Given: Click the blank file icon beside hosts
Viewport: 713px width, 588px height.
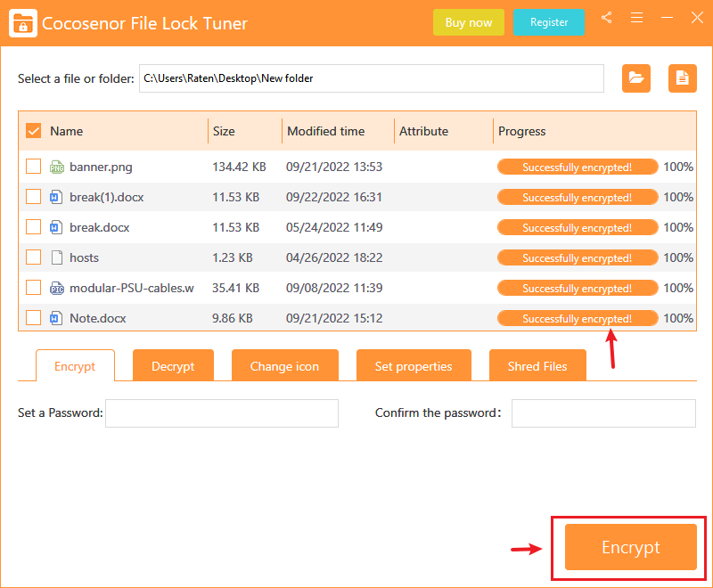Looking at the screenshot, I should 57,257.
